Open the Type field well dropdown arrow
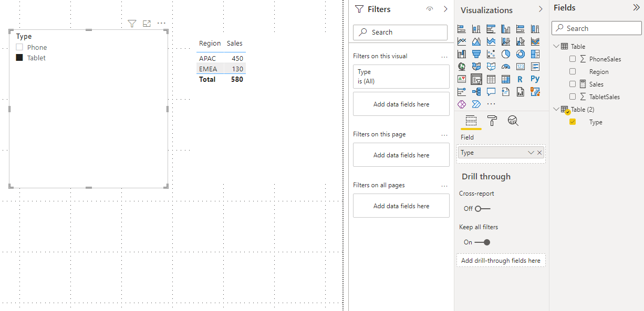 (531, 153)
